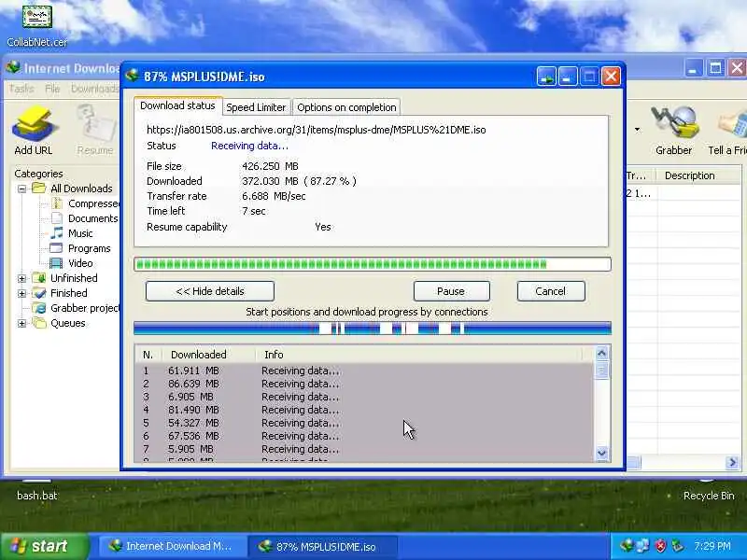The image size is (747, 560).
Task: Switch to the Download status tab
Action: pos(177,105)
